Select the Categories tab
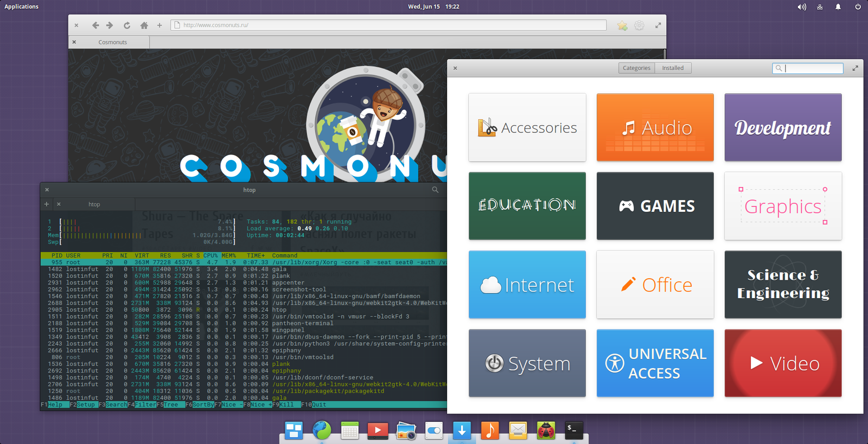Image resolution: width=868 pixels, height=444 pixels. pyautogui.click(x=636, y=68)
